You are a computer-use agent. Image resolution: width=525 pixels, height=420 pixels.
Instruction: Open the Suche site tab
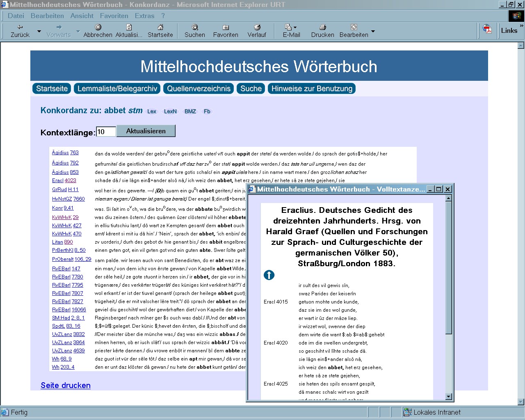click(x=251, y=89)
